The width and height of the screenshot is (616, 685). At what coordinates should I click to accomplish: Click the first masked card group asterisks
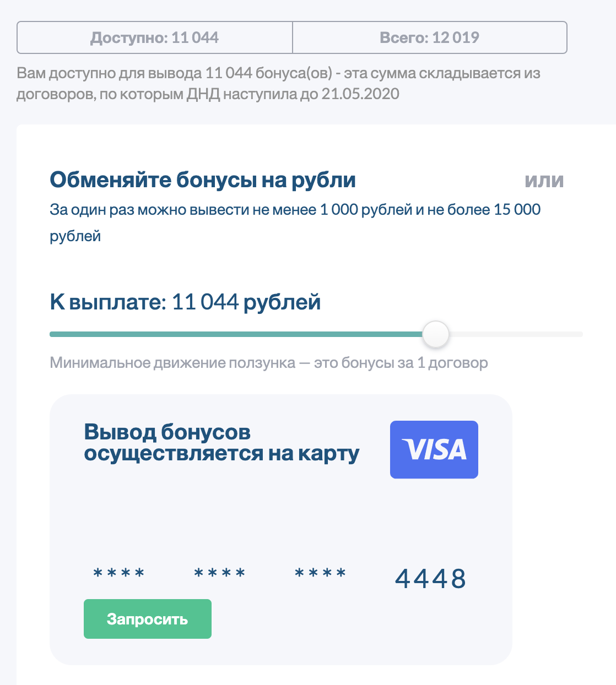pyautogui.click(x=119, y=574)
